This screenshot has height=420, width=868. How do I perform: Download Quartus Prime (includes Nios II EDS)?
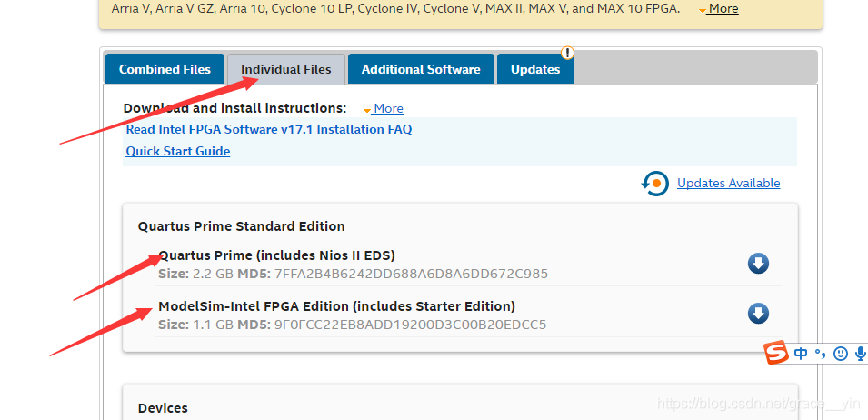point(758,264)
